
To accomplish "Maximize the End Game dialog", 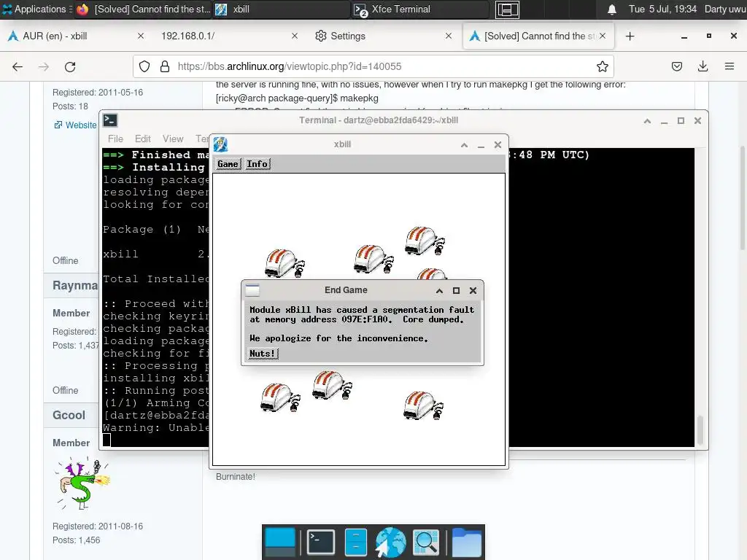I will tap(456, 290).
